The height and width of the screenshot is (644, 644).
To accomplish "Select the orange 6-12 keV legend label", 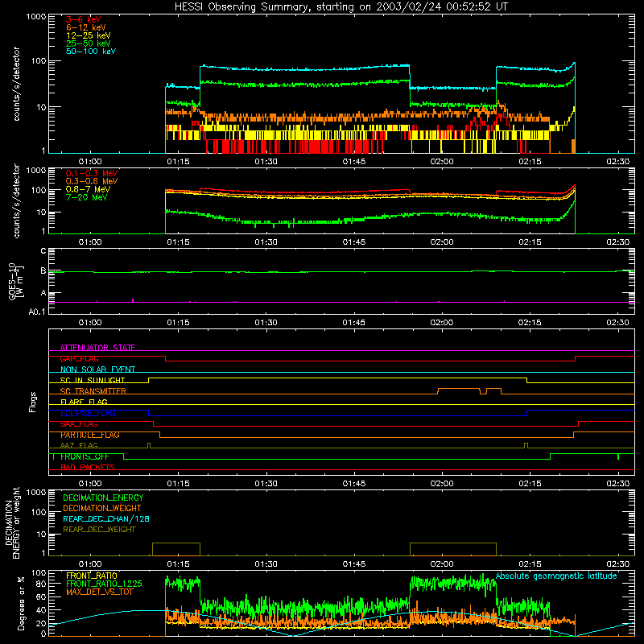I will pyautogui.click(x=86, y=27).
